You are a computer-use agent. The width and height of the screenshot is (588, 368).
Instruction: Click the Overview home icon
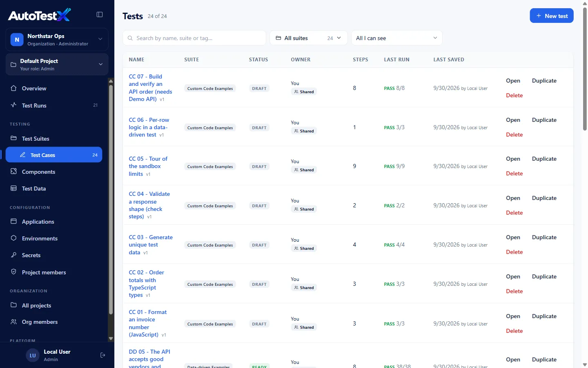click(x=13, y=88)
